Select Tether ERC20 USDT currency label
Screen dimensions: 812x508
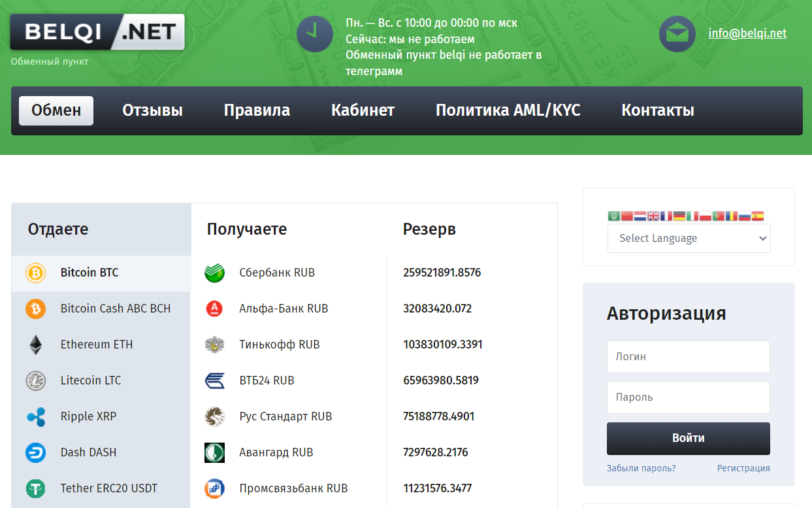pyautogui.click(x=109, y=488)
